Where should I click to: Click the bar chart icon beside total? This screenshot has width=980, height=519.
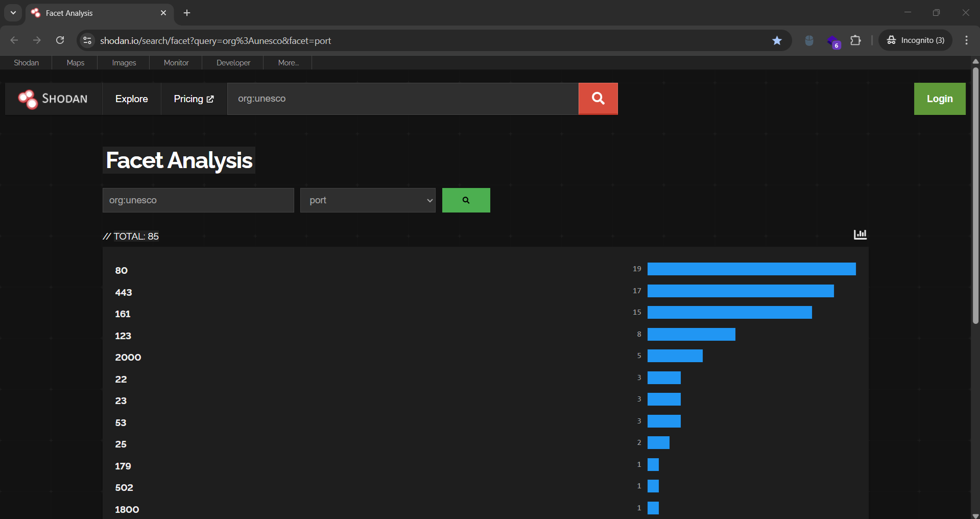click(x=860, y=234)
